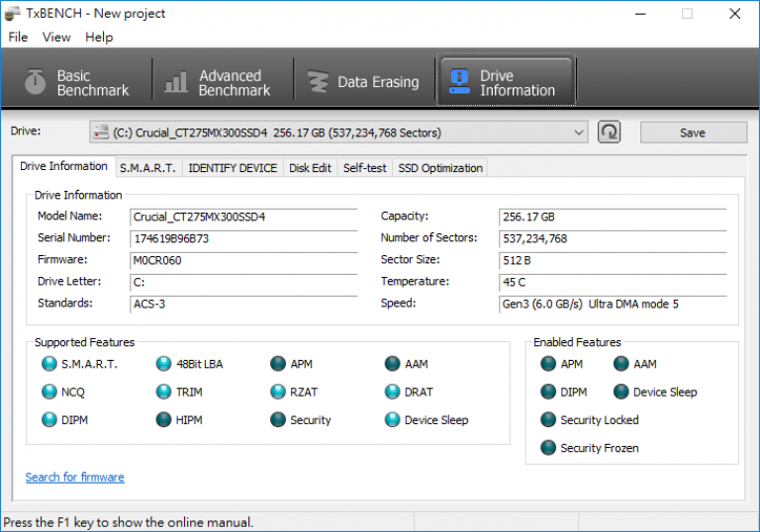This screenshot has height=532, width=760.
Task: Click the TRIM feature indicator
Action: pos(163,392)
